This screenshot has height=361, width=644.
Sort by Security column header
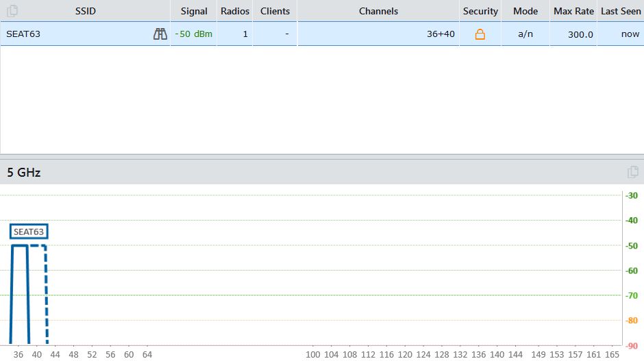pyautogui.click(x=480, y=11)
